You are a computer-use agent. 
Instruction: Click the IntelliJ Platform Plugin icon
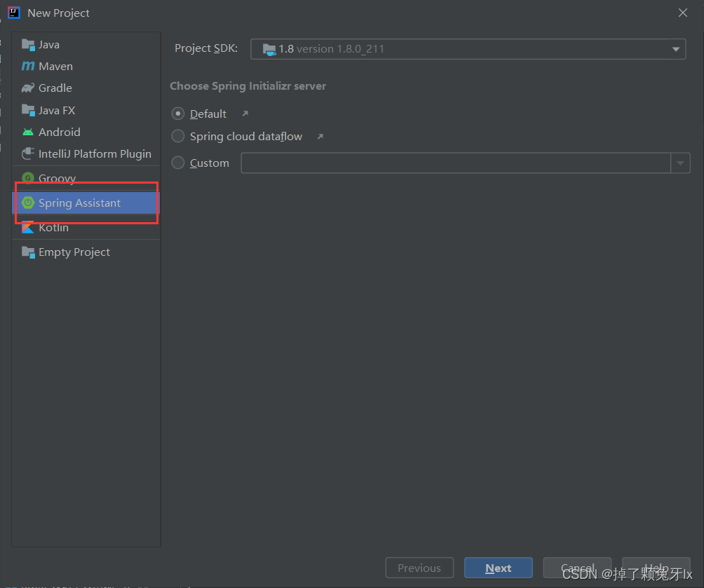pos(28,153)
